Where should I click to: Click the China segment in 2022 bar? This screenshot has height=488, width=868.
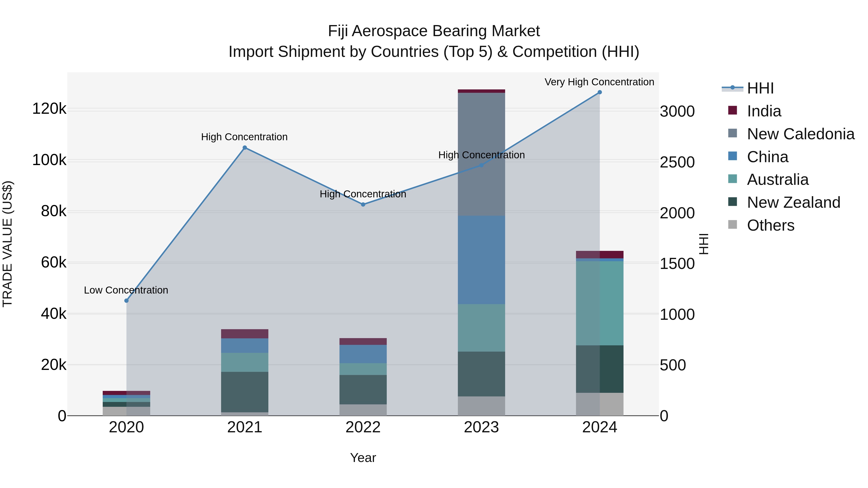tap(363, 354)
